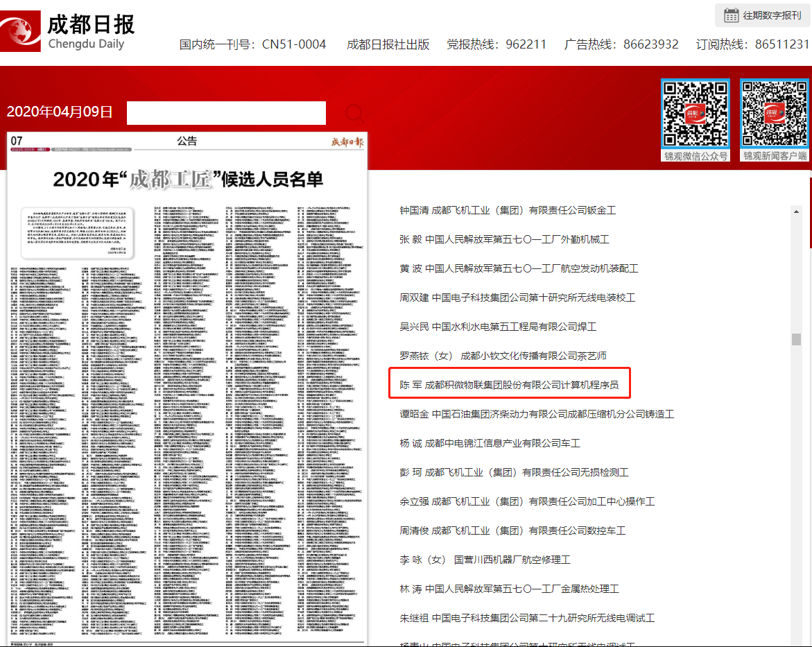This screenshot has width=812, height=647.
Task: Select the row 余立强 加工中心操作工
Action: point(527,501)
